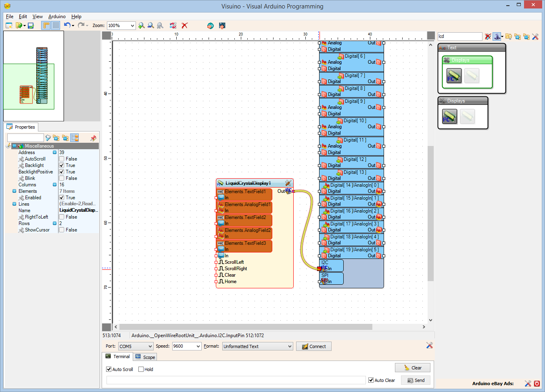Expand the Elements property tree node
This screenshot has height=392, width=545.
(15, 191)
